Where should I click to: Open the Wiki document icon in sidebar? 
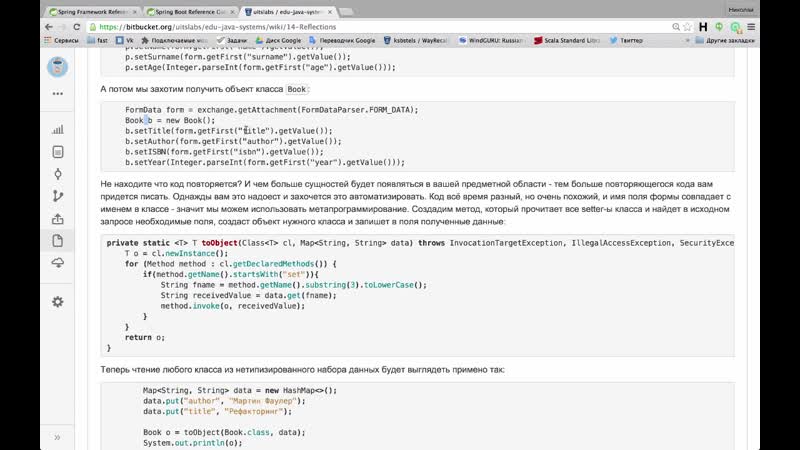point(58,241)
